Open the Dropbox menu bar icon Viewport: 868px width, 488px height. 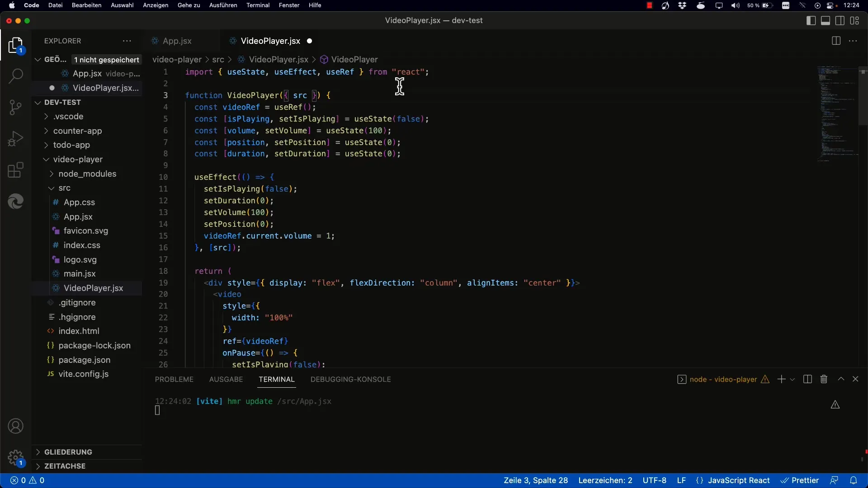click(x=682, y=5)
